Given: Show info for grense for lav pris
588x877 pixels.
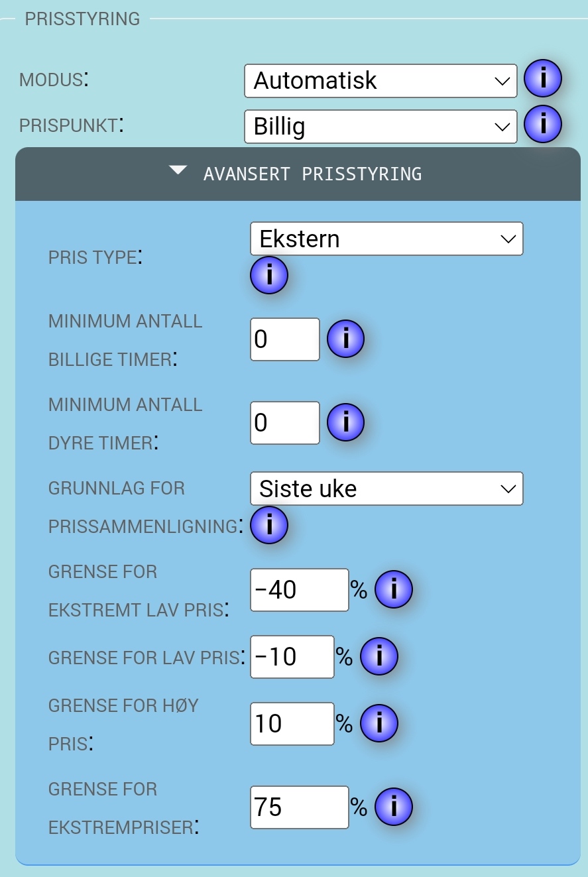Looking at the screenshot, I should pyautogui.click(x=379, y=656).
